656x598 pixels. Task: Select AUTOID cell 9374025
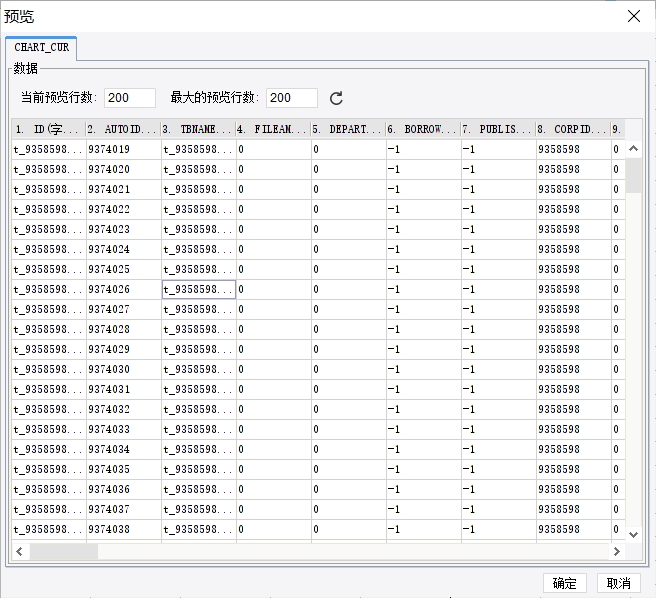[x=124, y=269]
